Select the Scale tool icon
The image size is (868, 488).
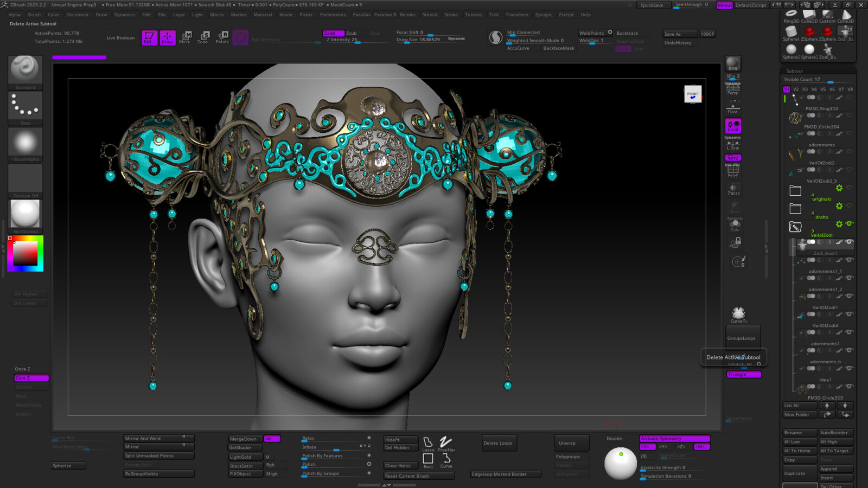coord(203,37)
